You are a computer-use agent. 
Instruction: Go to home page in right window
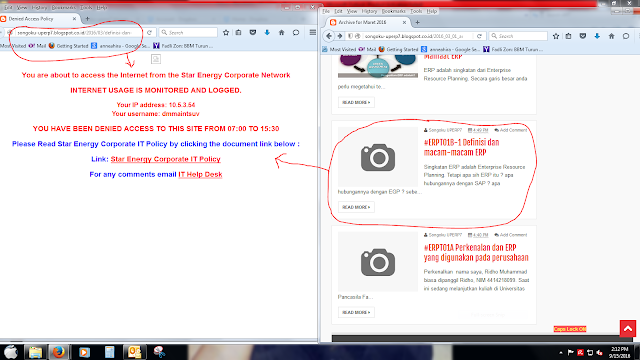pyautogui.click(x=611, y=36)
